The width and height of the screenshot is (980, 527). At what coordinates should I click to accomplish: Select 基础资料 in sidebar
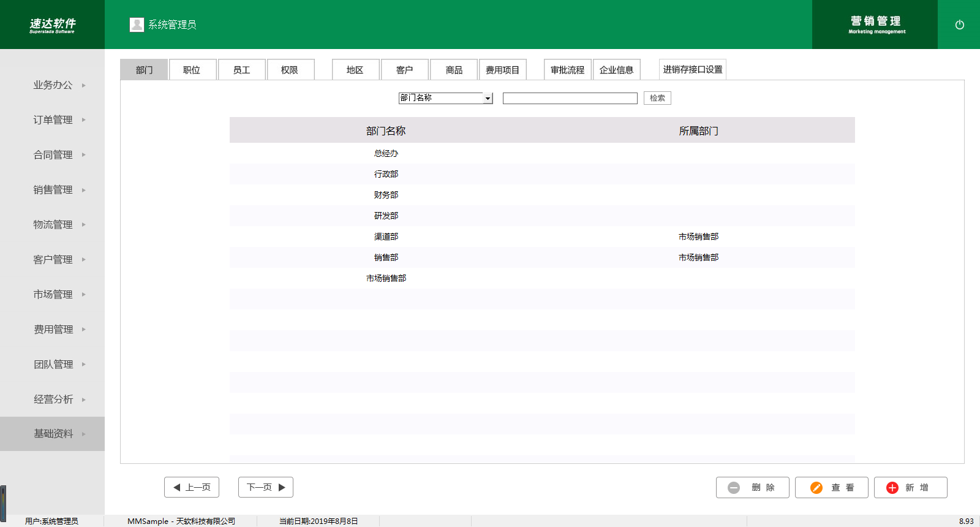coord(53,434)
